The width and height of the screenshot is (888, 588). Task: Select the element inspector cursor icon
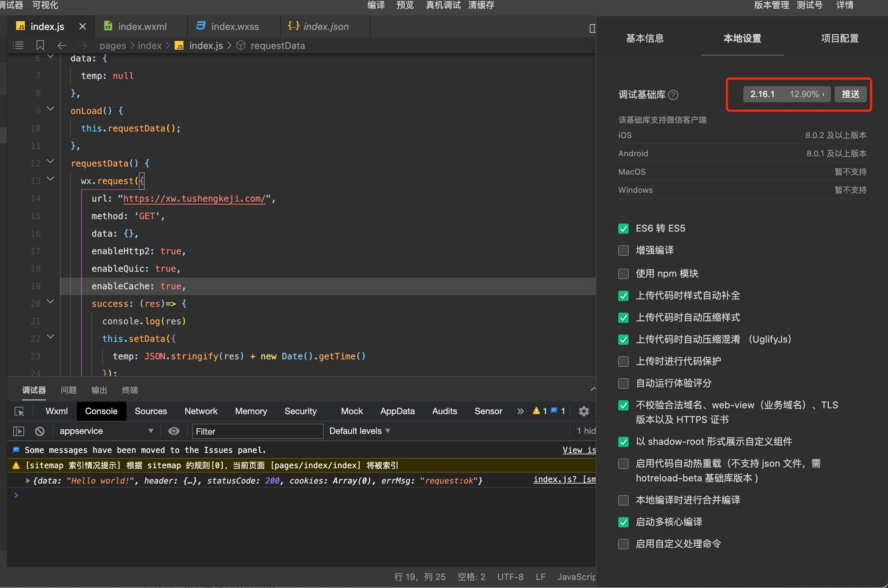click(19, 411)
